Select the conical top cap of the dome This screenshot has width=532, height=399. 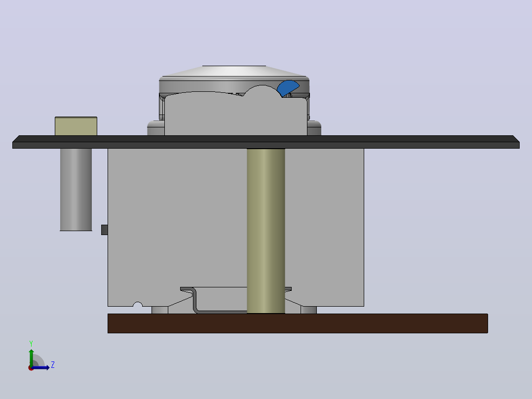click(234, 71)
